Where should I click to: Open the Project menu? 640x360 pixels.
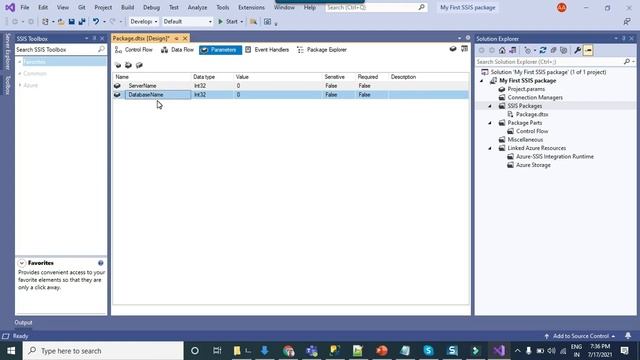103,7
